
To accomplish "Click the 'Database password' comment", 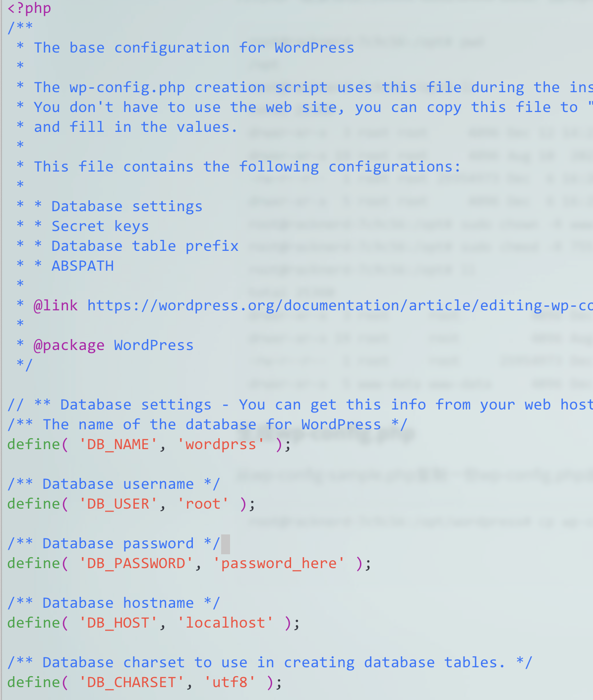I will pyautogui.click(x=118, y=544).
